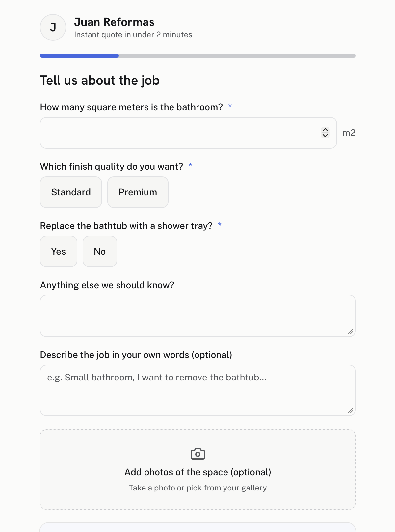This screenshot has height=532, width=395.
Task: Increase square meters with up arrow
Action: [x=325, y=130]
